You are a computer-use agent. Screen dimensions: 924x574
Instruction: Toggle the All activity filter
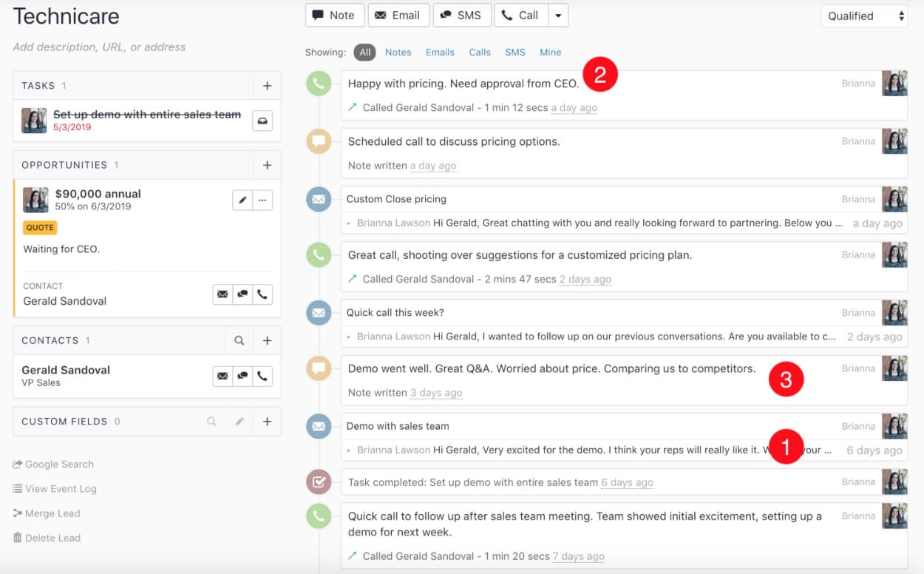[364, 52]
